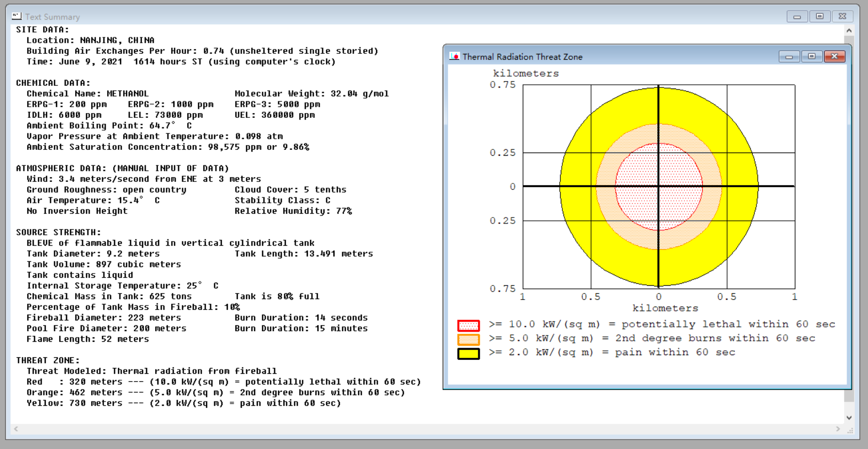Image resolution: width=868 pixels, height=449 pixels.
Task: Click the Thermal Radiation Threat Zone window icon
Action: pos(455,56)
